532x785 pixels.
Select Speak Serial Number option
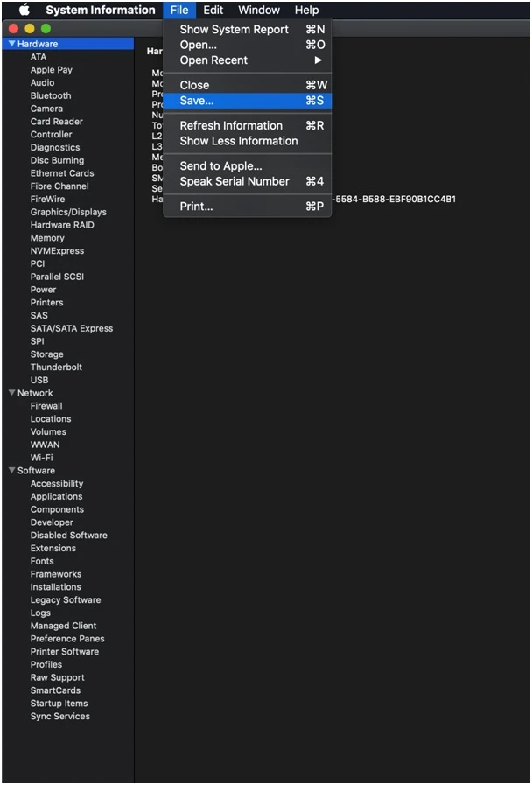coord(234,181)
